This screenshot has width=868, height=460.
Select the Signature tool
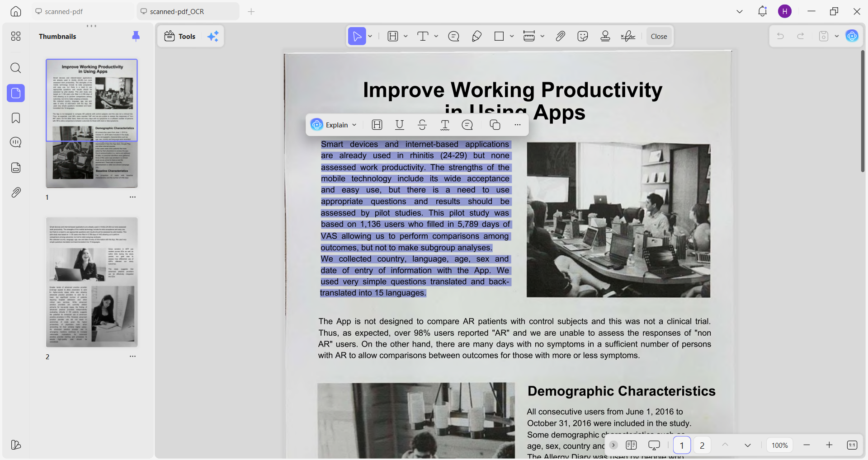point(628,36)
